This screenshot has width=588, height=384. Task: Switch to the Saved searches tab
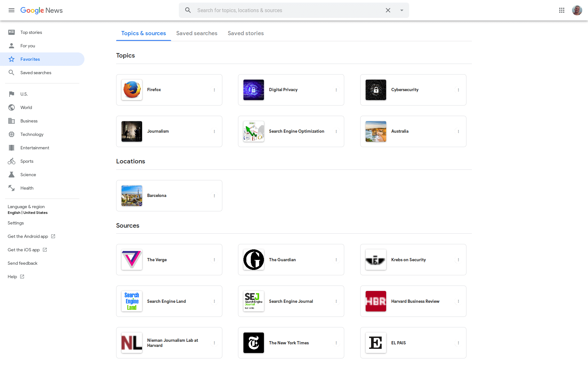[196, 33]
